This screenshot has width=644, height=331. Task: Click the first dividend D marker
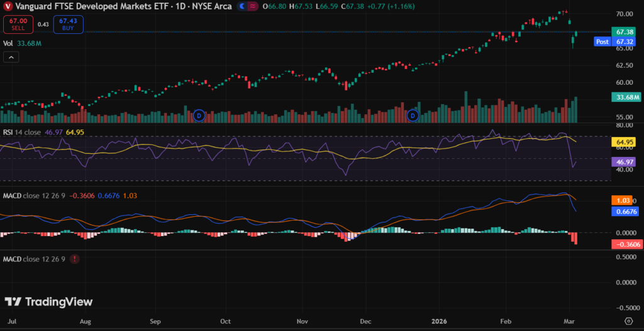[x=199, y=115]
